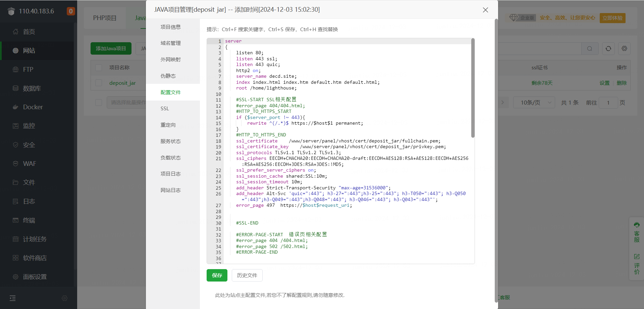Open the 10条/页 page size dropdown
Image resolution: width=644 pixels, height=309 pixels.
534,103
